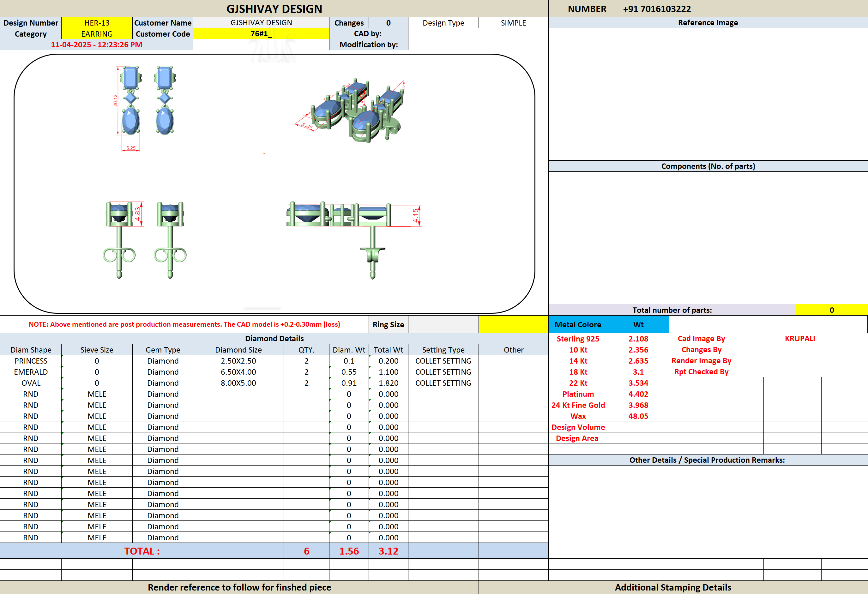
Task: Click the Wax weight 48.05
Action: click(638, 416)
